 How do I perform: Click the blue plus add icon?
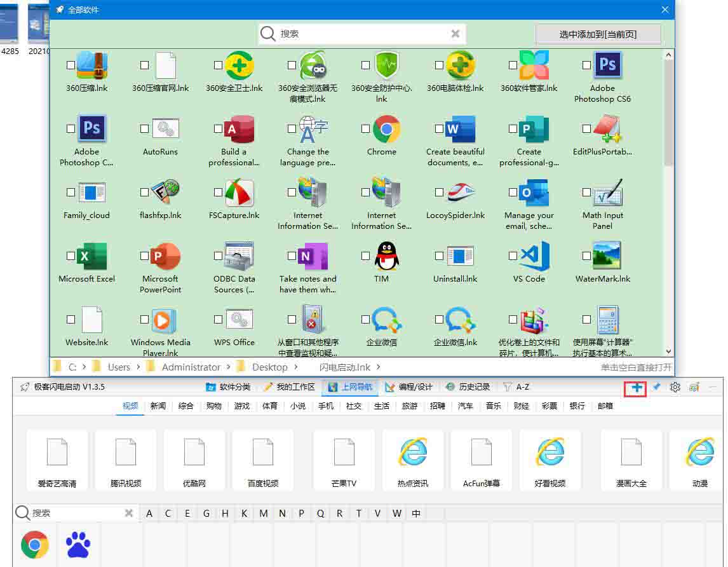636,388
